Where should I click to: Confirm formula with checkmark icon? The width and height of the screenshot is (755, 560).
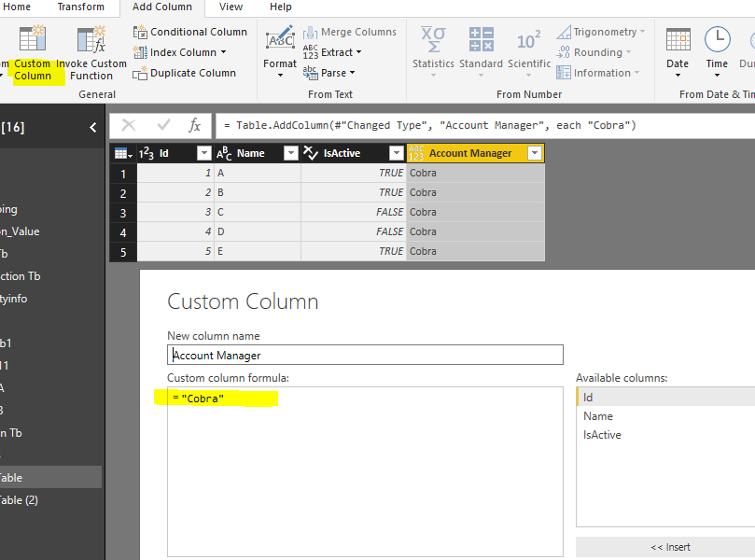tap(163, 125)
